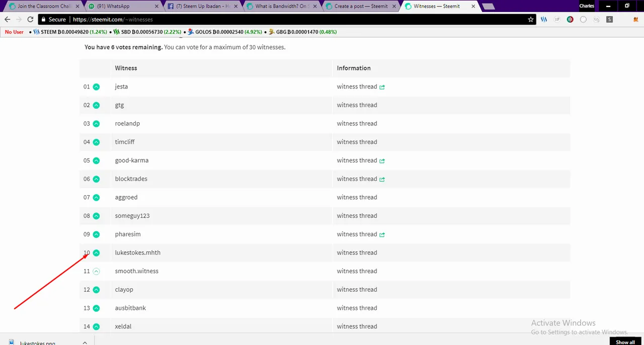The width and height of the screenshot is (644, 345).
Task: Vote for smooth.witness with its upvote icon
Action: [96, 271]
